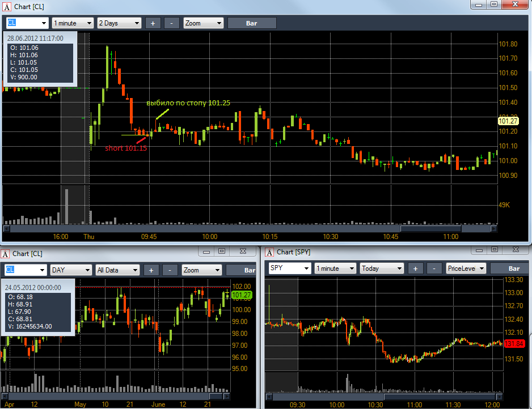Click left arrow of daily chart scrollbar
Viewport: 532px width, 409px height.
tap(5, 396)
